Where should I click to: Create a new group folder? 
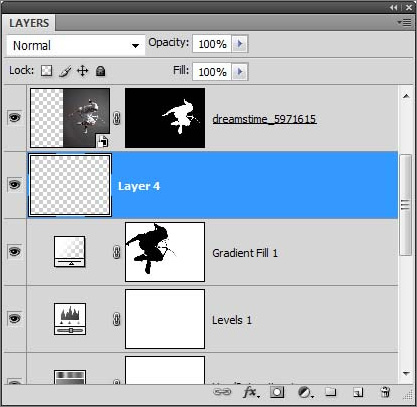(331, 392)
